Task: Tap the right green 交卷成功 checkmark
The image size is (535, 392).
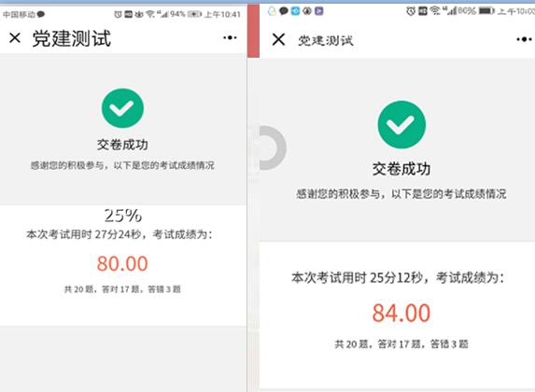Action: 401,124
